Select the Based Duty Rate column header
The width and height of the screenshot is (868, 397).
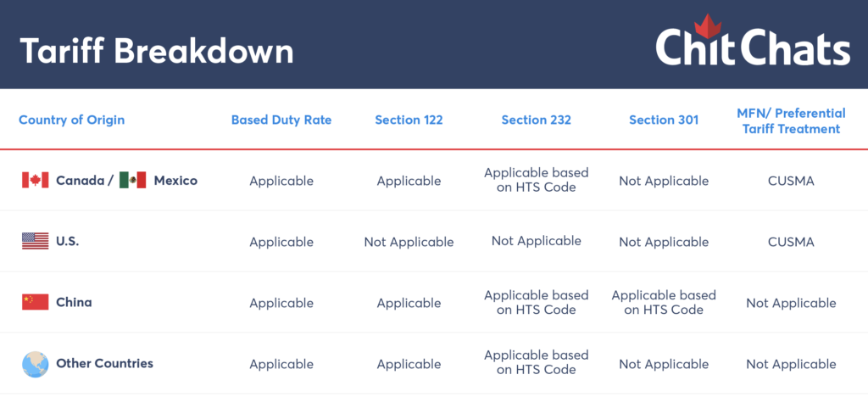[281, 120]
